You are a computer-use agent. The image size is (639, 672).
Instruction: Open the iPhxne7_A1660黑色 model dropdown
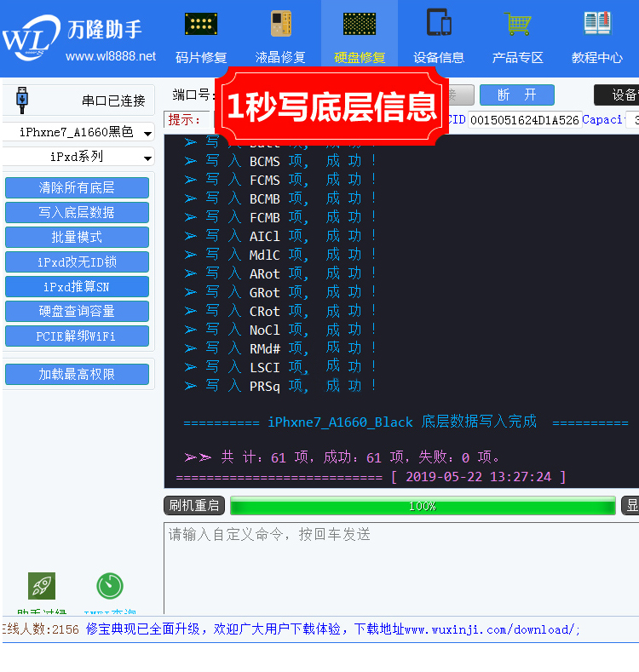tap(78, 132)
